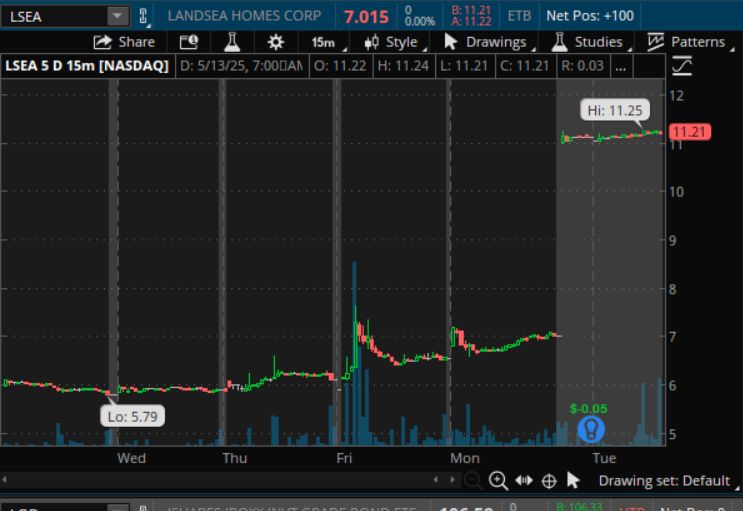Click Net Pos: +100 text
This screenshot has height=511, width=743.
tap(590, 16)
